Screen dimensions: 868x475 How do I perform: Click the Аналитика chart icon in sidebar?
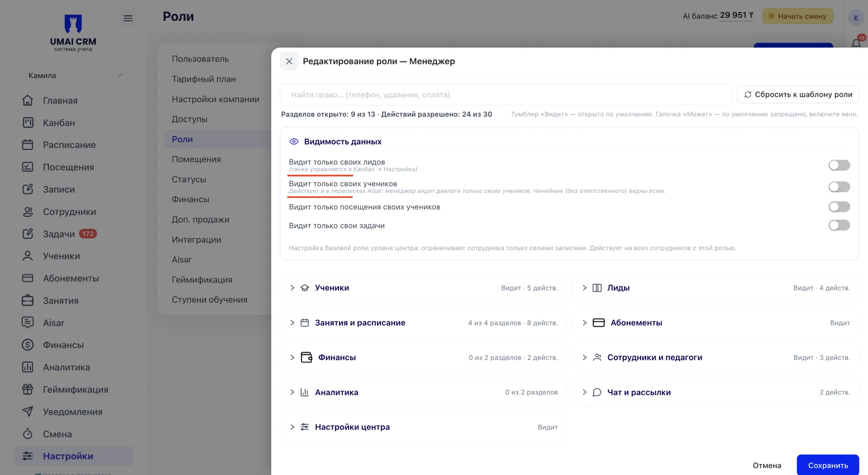click(28, 367)
